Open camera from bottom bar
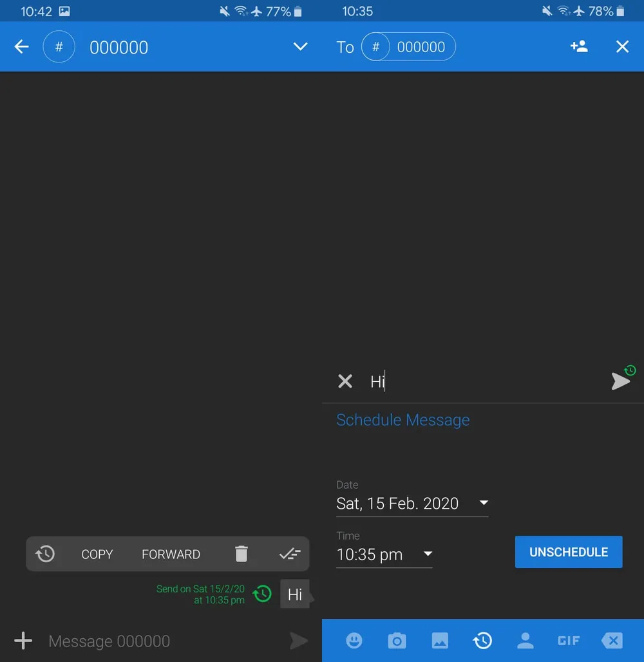644x662 pixels. 397,641
